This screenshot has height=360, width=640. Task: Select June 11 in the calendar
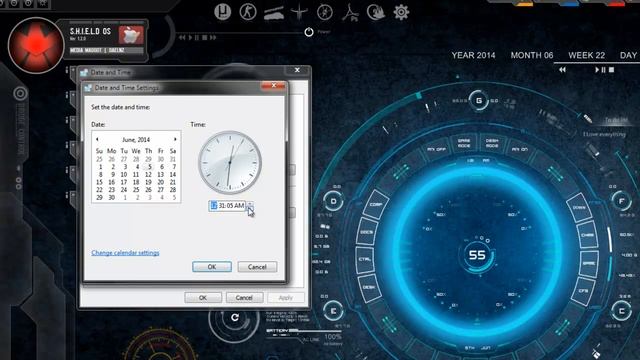click(x=136, y=174)
